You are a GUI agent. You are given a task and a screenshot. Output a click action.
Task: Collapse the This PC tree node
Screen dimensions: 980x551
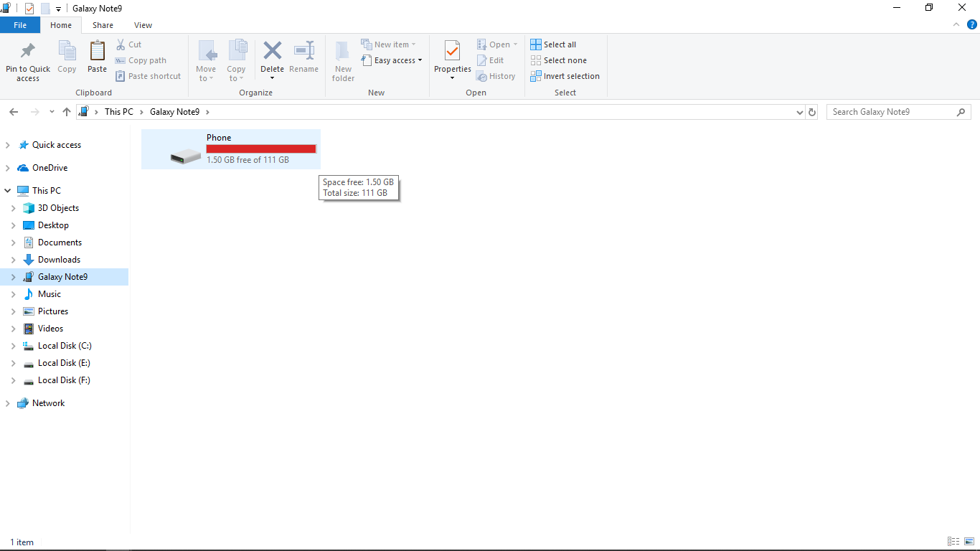pos(7,191)
